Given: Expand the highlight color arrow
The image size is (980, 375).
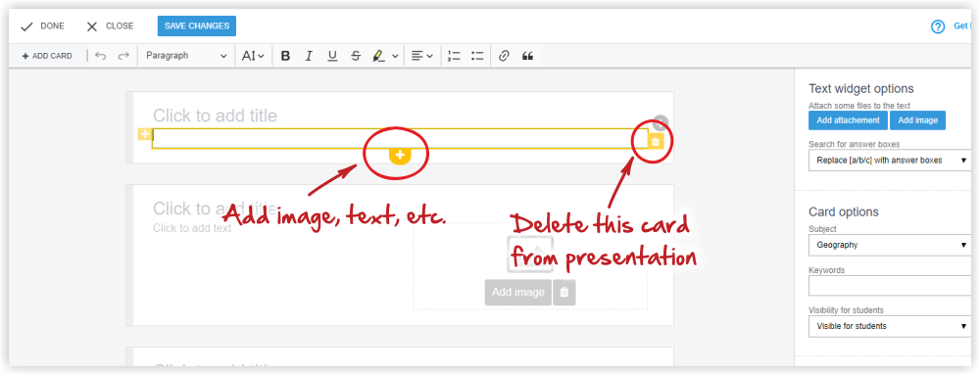Looking at the screenshot, I should tap(395, 56).
